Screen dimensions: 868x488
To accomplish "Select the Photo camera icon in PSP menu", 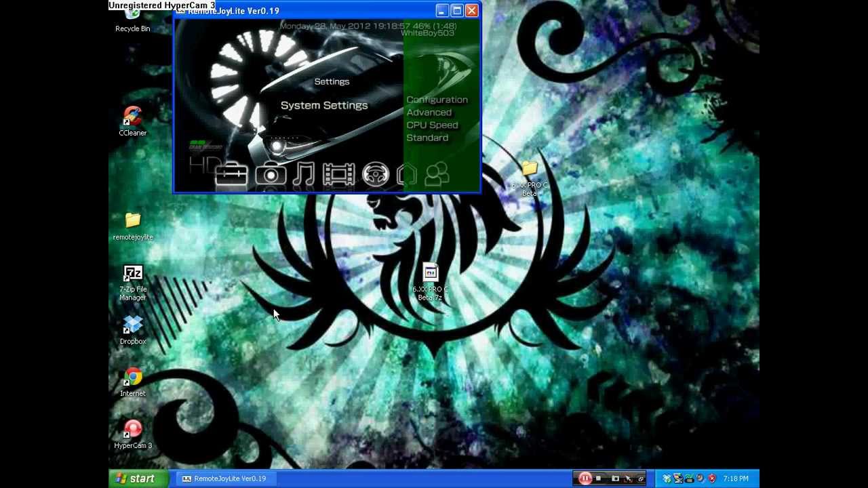I will [271, 175].
